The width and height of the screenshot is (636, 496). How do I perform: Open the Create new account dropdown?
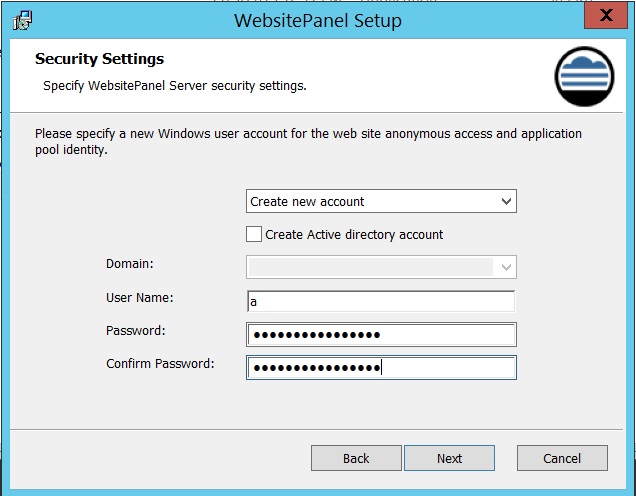point(381,201)
